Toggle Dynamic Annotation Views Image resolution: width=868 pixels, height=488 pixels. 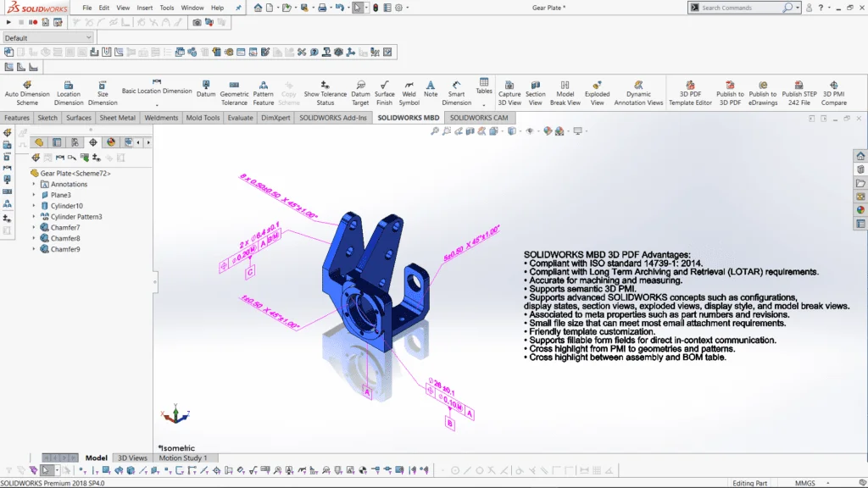(x=638, y=93)
